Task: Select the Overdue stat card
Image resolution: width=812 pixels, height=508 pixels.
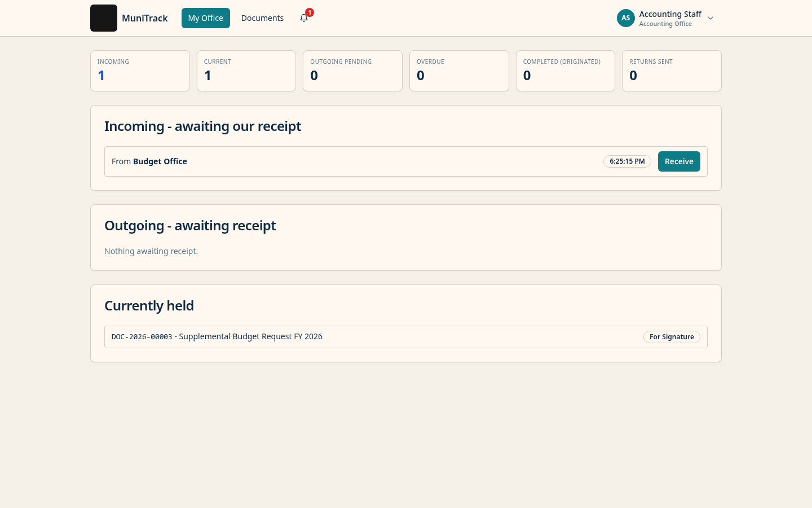Action: click(x=459, y=71)
